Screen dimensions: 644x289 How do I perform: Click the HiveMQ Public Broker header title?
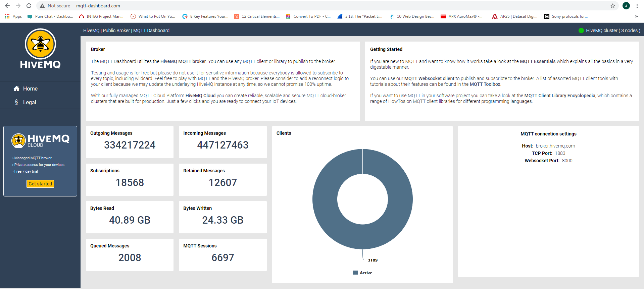click(126, 31)
